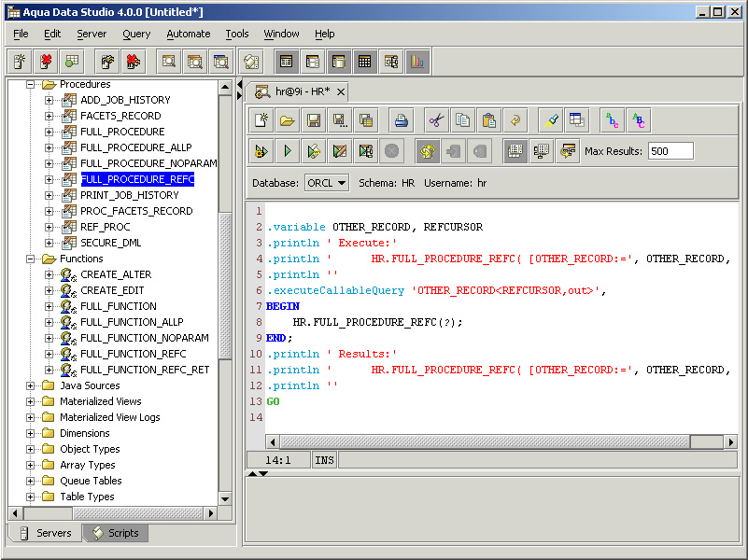Click the red X icon in main toolbar

pos(45,62)
